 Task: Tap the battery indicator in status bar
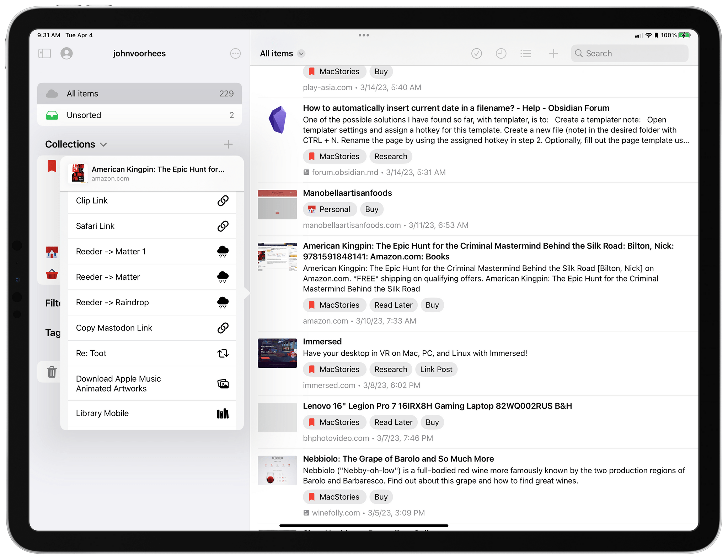(684, 35)
